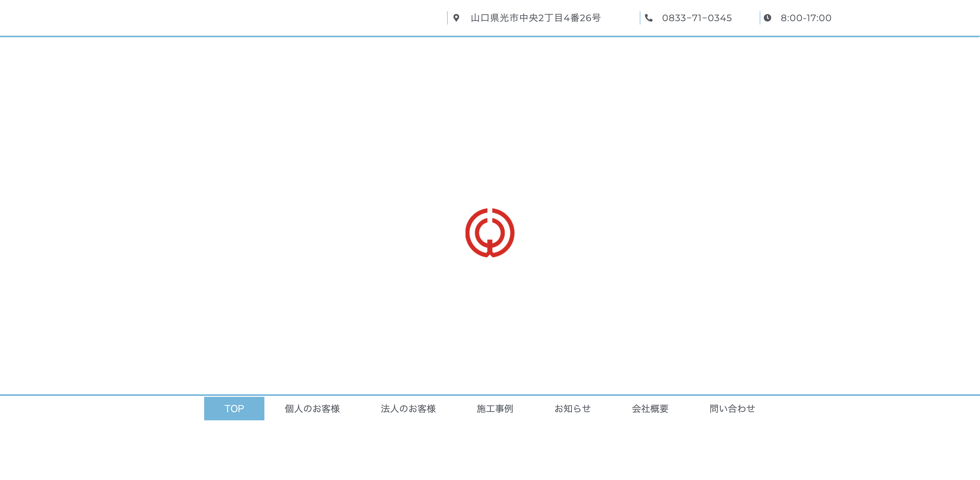Click the map pin location icon

[x=456, y=18]
